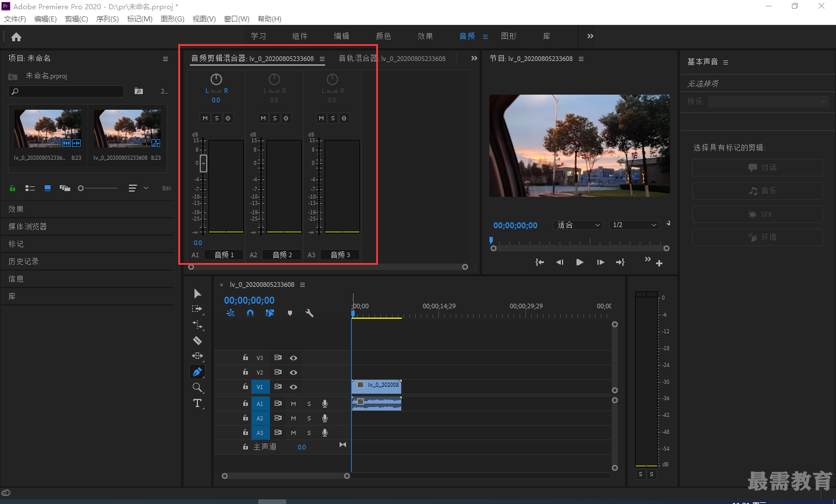Viewport: 836px width, 504px height.
Task: Click Mark Out button in Program monitor
Action: (620, 262)
